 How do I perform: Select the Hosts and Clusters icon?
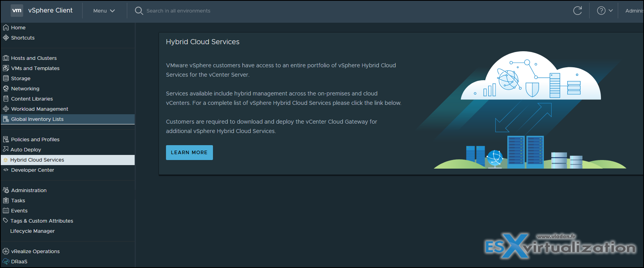pos(6,58)
